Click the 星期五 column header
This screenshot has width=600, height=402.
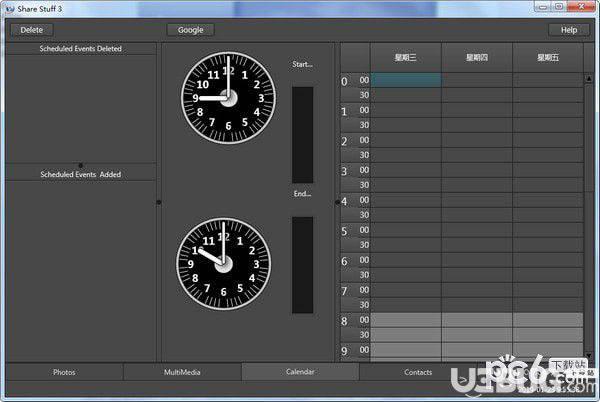coord(548,57)
